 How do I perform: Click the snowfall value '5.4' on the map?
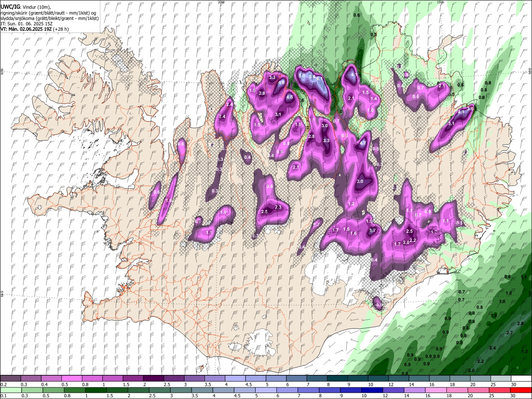click(x=312, y=76)
